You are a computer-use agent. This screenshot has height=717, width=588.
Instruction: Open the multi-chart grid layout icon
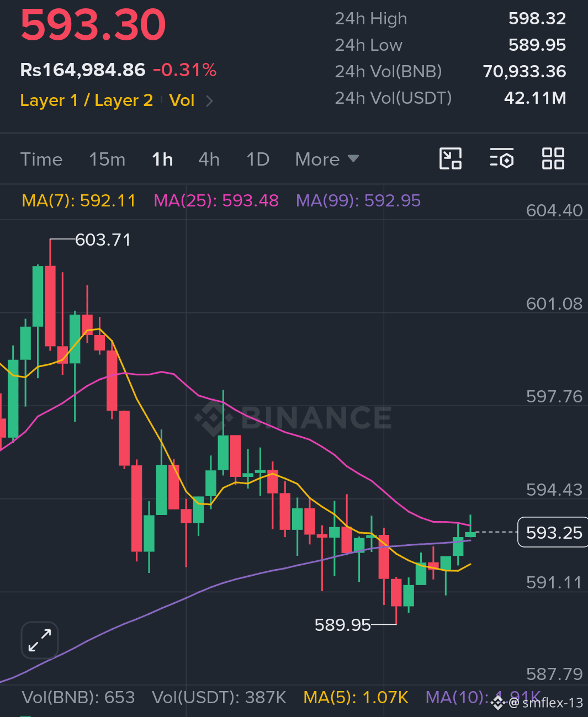[553, 159]
